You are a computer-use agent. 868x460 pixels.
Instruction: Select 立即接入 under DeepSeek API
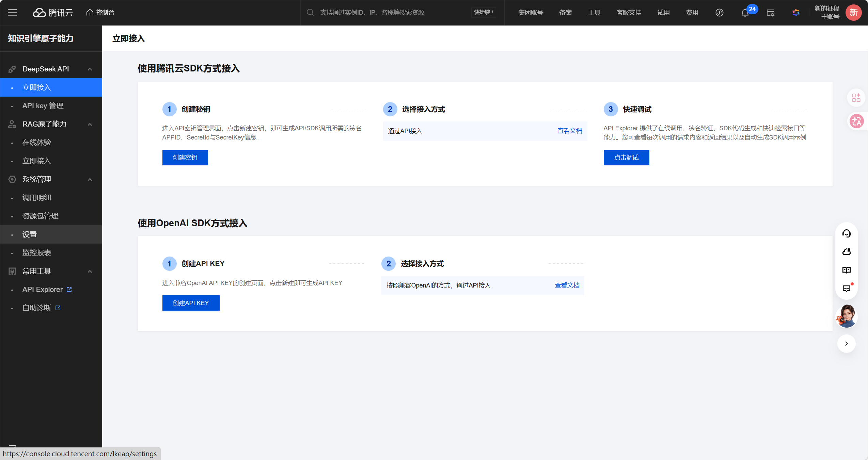51,87
